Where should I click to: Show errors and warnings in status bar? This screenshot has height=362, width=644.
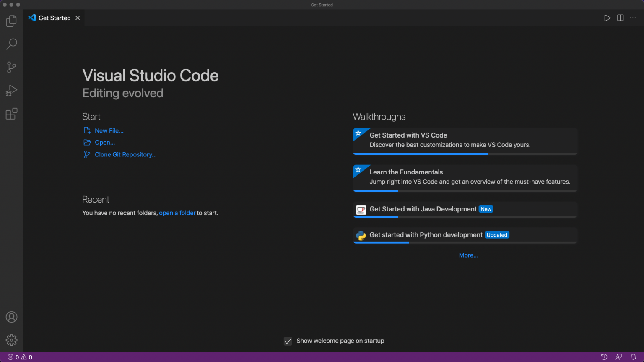point(20,357)
